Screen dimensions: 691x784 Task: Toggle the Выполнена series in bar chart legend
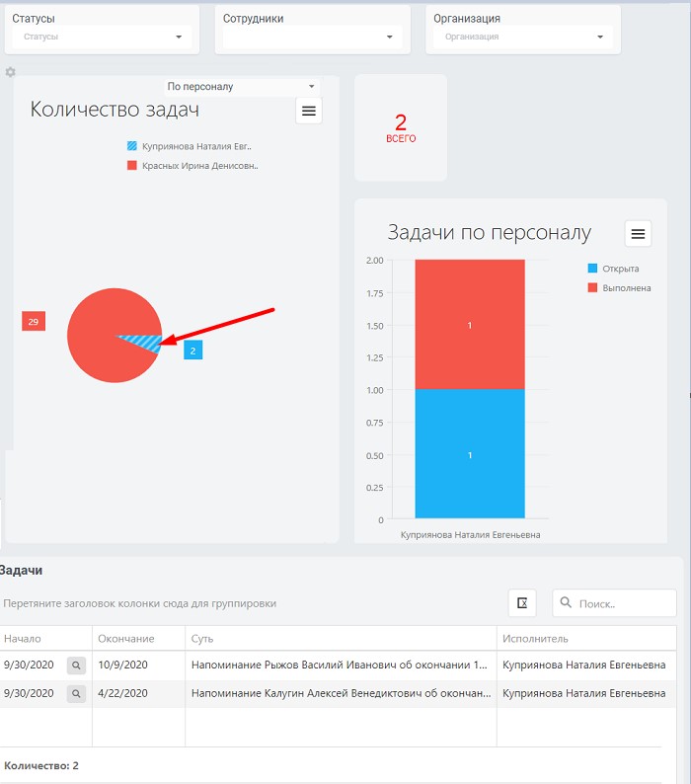point(619,288)
